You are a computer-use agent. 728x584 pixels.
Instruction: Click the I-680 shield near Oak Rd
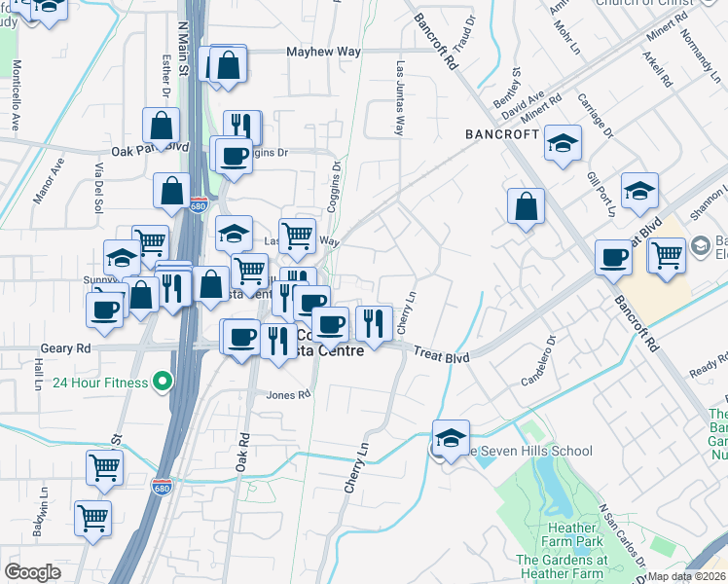click(x=162, y=486)
